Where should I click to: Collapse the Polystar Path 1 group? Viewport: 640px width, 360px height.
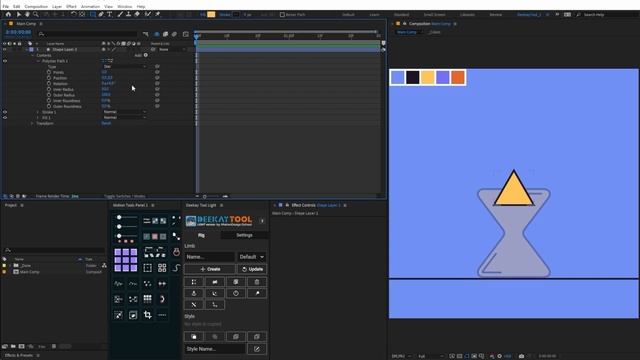pyautogui.click(x=38, y=61)
